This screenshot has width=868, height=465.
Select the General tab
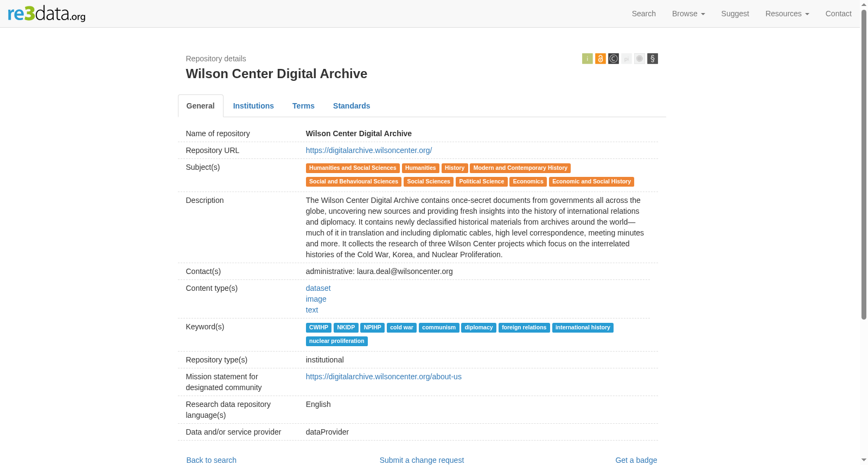coord(201,106)
